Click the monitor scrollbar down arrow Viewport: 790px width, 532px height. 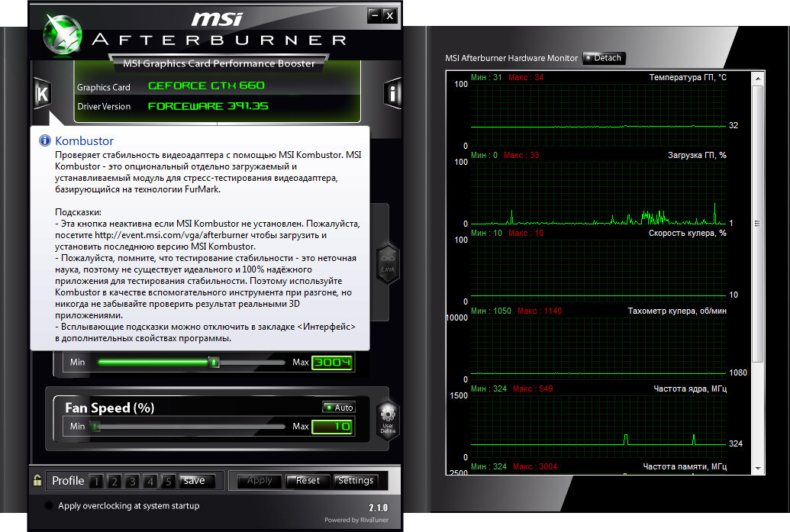[x=758, y=468]
